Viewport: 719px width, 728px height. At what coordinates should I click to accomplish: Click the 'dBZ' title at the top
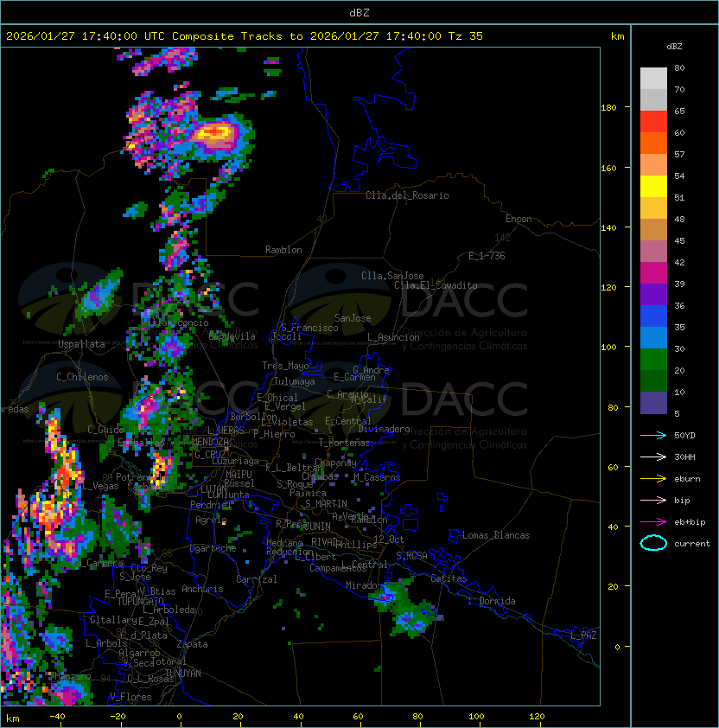click(x=359, y=13)
